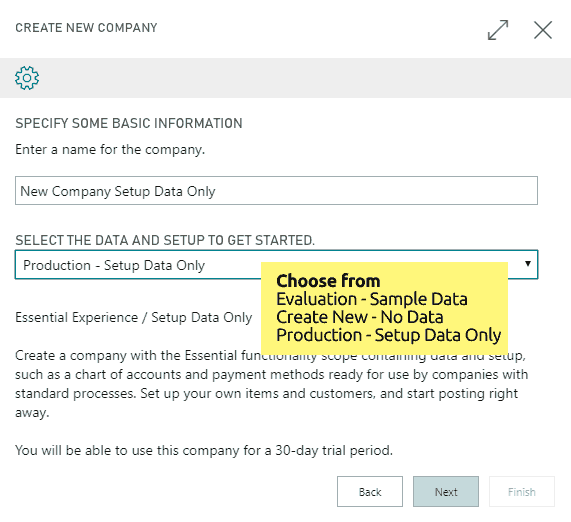
Task: Click the teal gear setup icon
Action: tap(27, 78)
